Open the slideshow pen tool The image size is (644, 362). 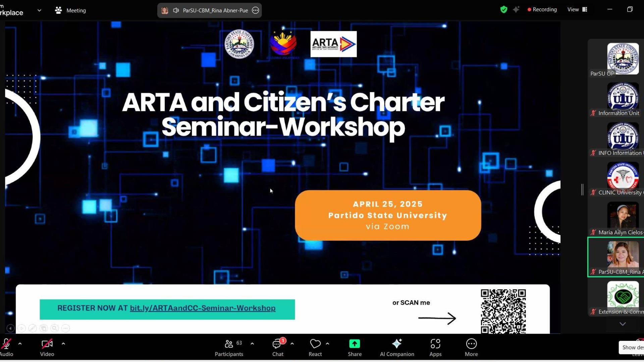pos(33,328)
